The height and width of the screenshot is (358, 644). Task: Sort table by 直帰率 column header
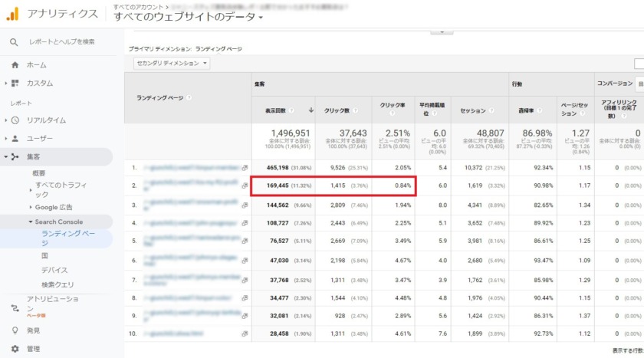526,110
